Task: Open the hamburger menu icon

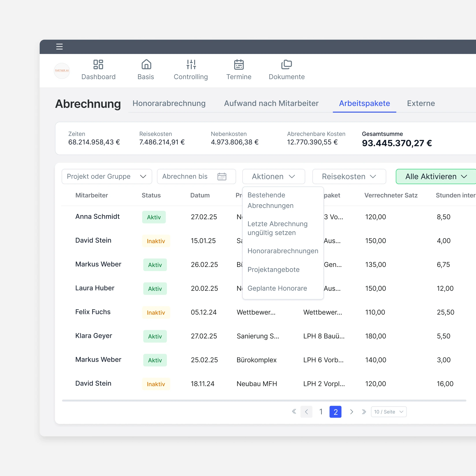Action: [59, 46]
